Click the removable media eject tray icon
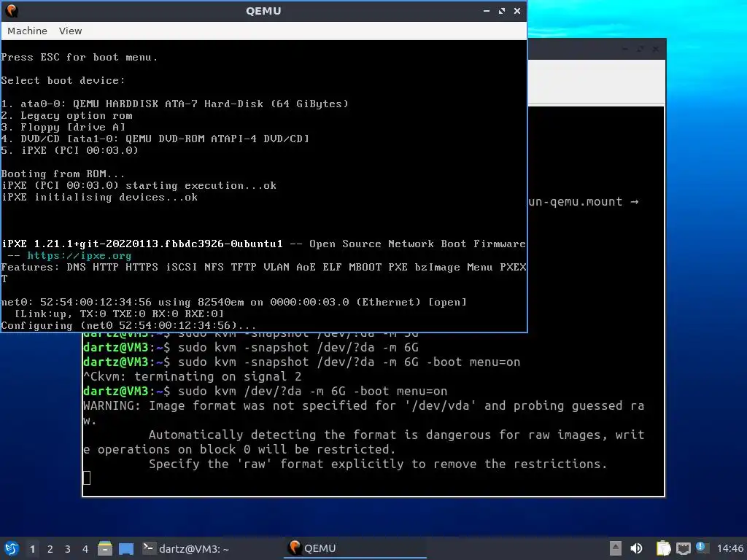 (616, 548)
